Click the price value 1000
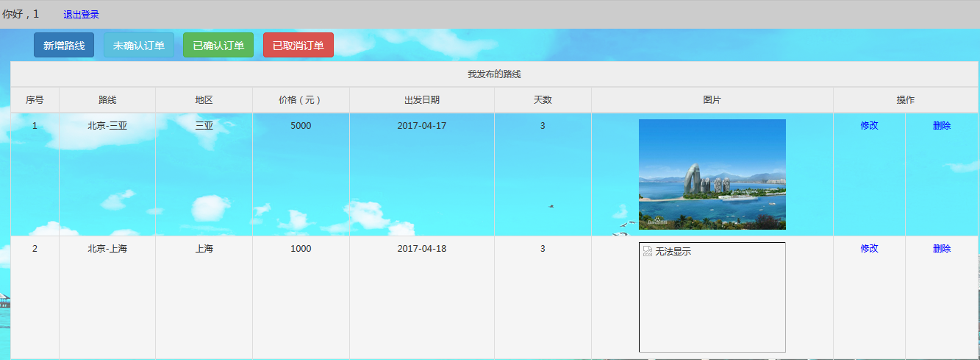This screenshot has height=360, width=980. pyautogui.click(x=301, y=249)
